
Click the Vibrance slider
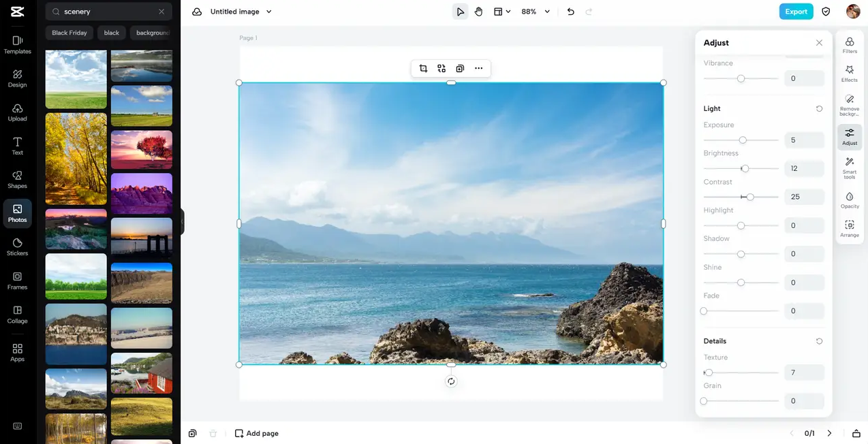click(741, 78)
